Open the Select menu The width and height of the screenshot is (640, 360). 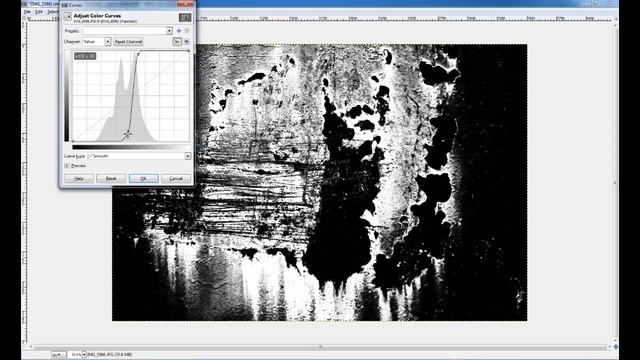tap(53, 12)
